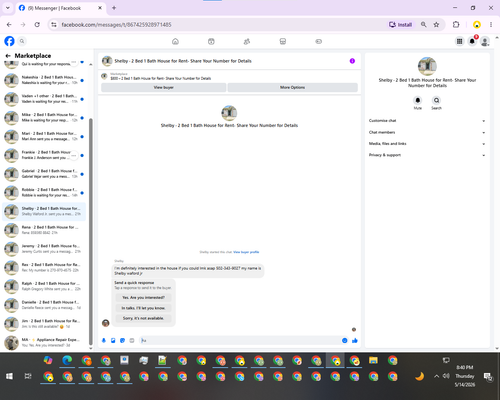Open File Explorer from taskbar
The width and height of the screenshot is (500, 400).
[373, 360]
